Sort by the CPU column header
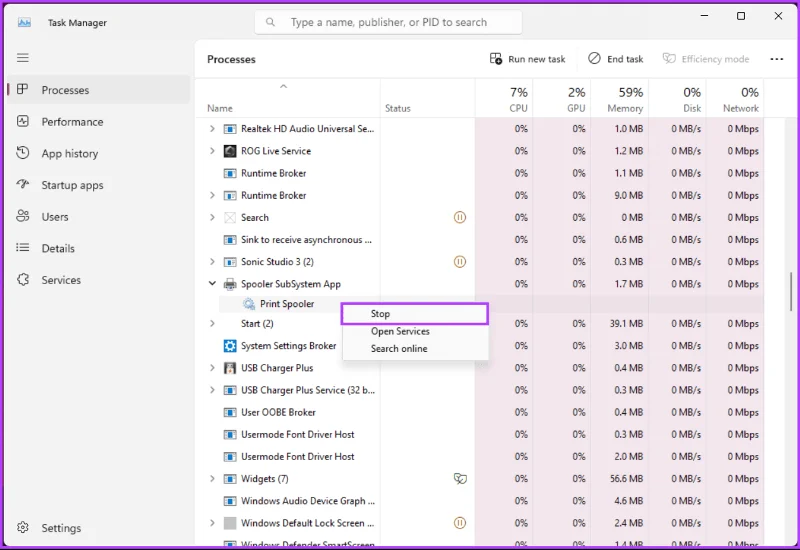The image size is (800, 550). point(504,98)
